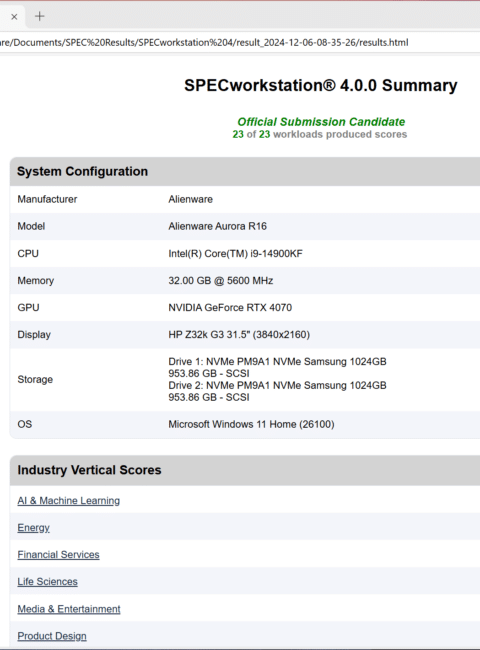Click the 'Storage' row label
Viewport: 480px width, 650px height.
click(35, 379)
